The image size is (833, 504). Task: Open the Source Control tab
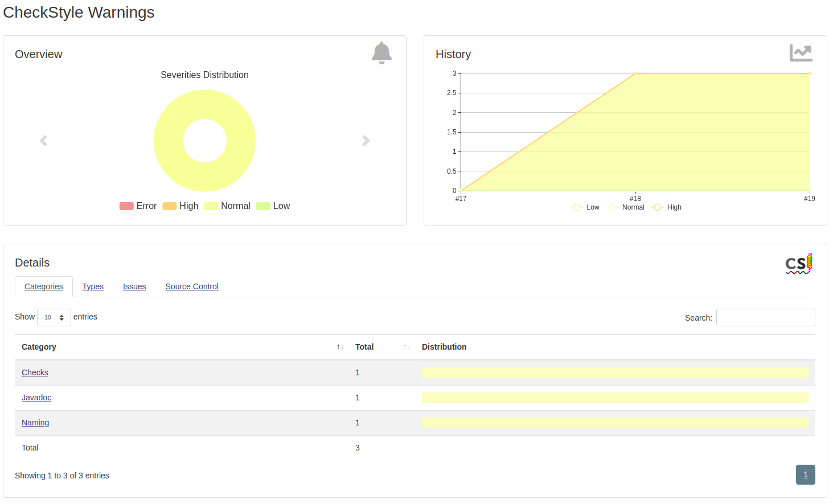point(192,286)
